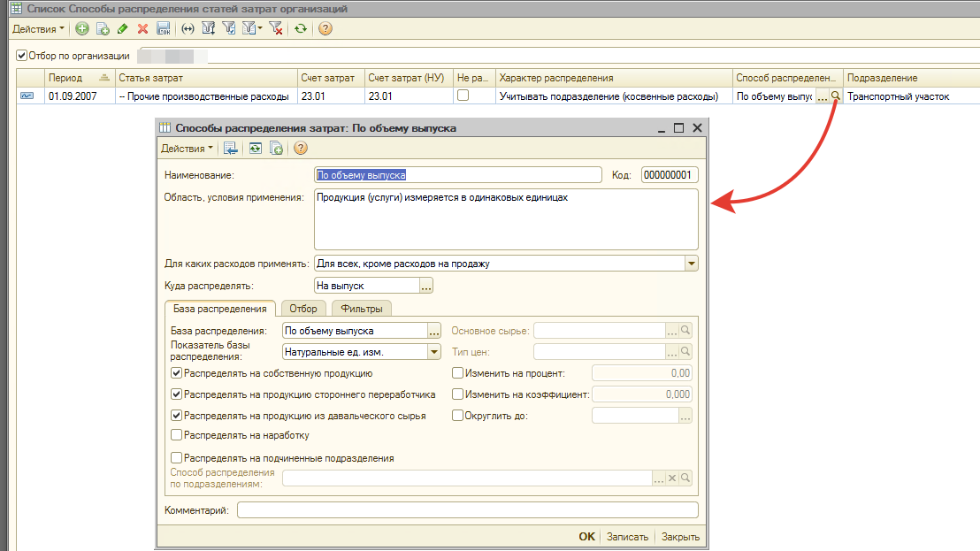Expand the 'Для каких расходов применять' dropdown

tap(691, 264)
